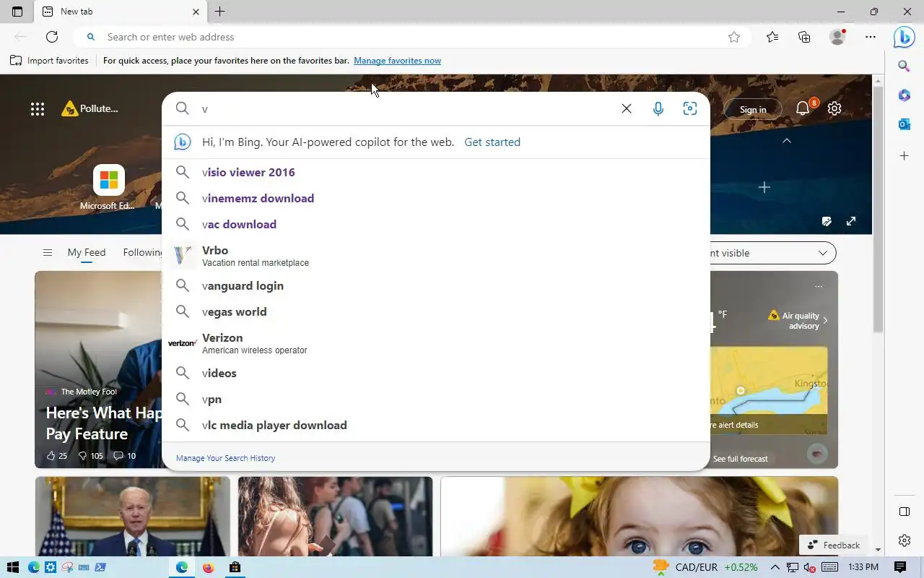Viewport: 924px width, 578px height.
Task: Click Import favorites button
Action: (50, 61)
